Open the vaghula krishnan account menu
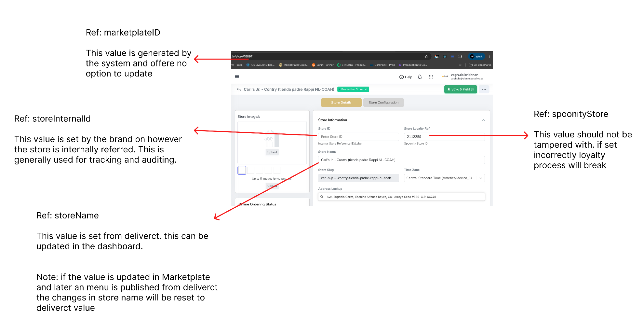 click(x=463, y=76)
